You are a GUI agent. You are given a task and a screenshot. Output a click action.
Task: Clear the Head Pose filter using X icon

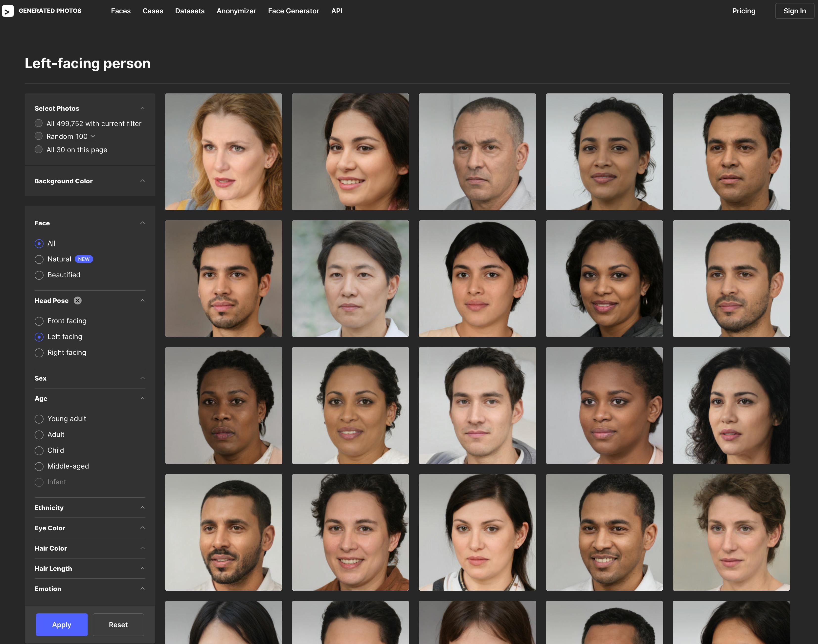click(x=78, y=301)
